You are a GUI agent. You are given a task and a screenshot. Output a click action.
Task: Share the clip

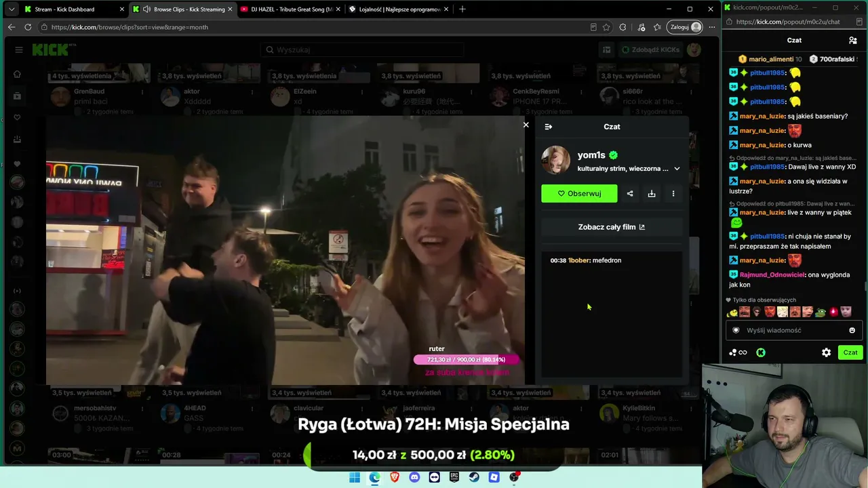coord(630,193)
